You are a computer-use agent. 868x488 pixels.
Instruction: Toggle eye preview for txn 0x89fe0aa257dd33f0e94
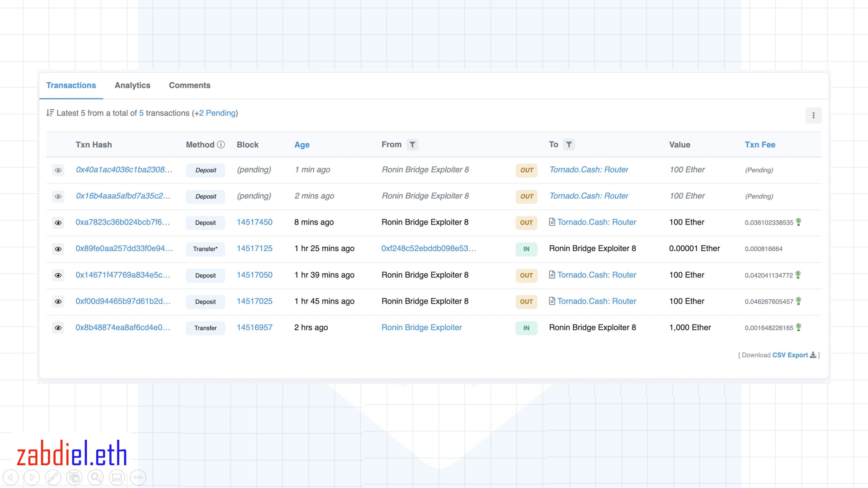(x=58, y=249)
